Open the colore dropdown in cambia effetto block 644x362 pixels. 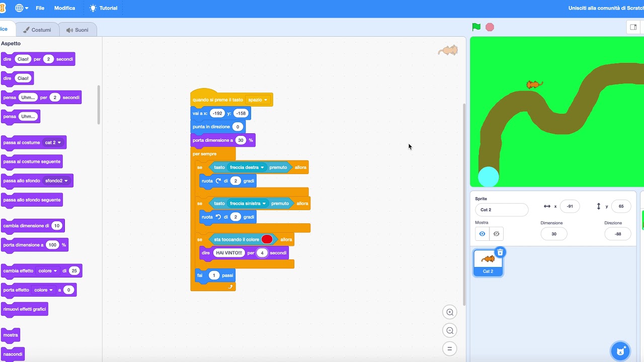[x=48, y=271]
